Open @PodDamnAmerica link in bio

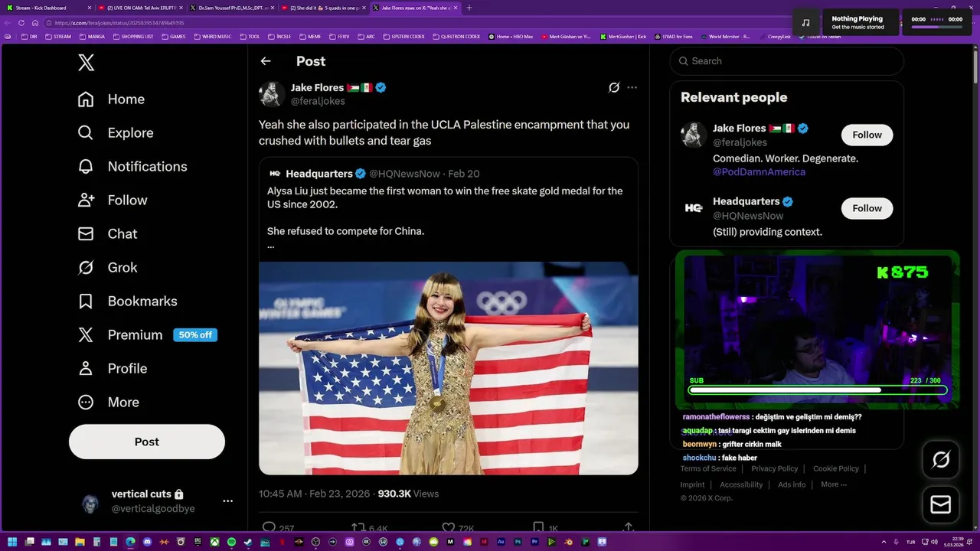click(x=759, y=172)
